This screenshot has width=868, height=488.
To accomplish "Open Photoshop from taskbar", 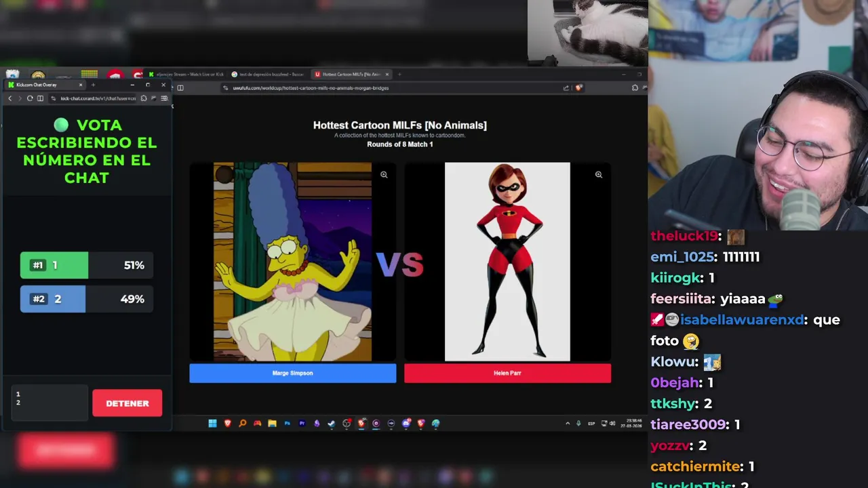I will click(287, 423).
